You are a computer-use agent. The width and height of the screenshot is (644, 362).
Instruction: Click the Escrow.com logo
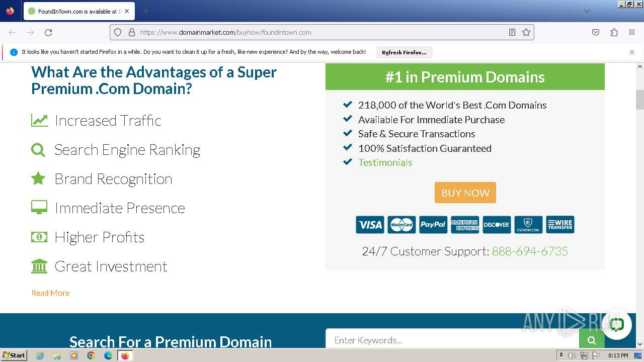[x=528, y=225]
